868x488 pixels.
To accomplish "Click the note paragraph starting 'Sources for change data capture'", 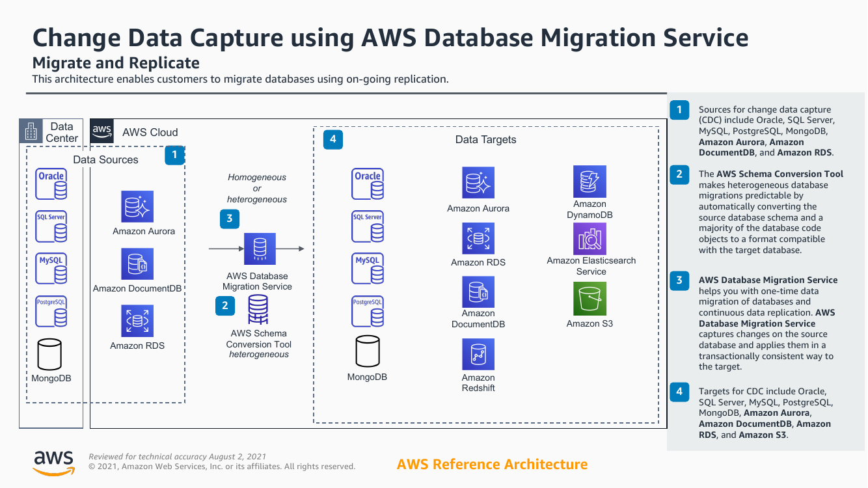I will click(x=766, y=131).
